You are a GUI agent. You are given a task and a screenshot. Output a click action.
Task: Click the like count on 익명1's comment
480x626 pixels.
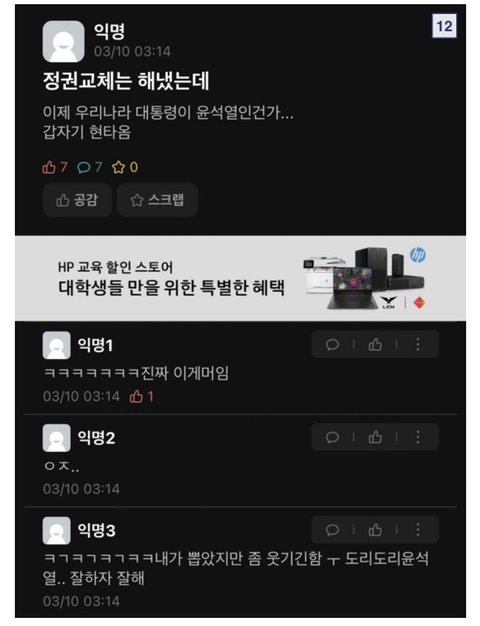tap(141, 396)
